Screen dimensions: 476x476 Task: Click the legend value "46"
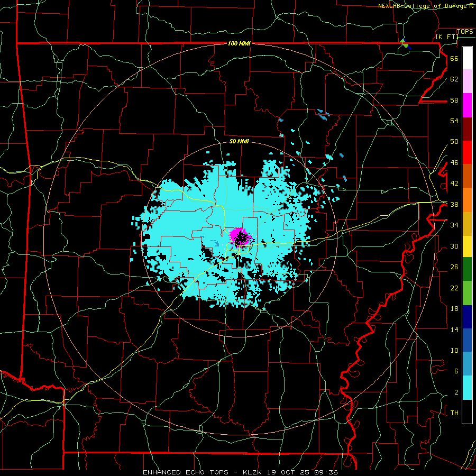[x=454, y=162]
